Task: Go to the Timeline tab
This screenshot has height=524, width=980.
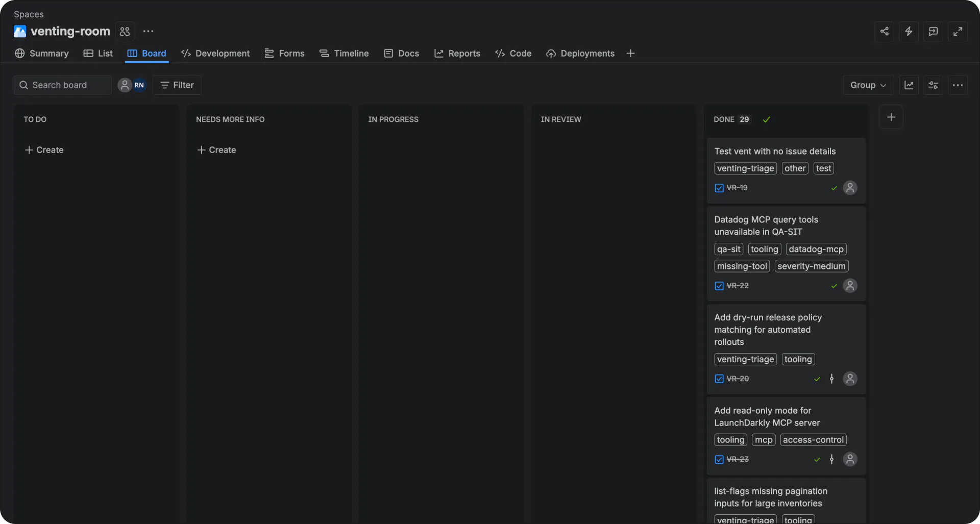Action: tap(344, 54)
